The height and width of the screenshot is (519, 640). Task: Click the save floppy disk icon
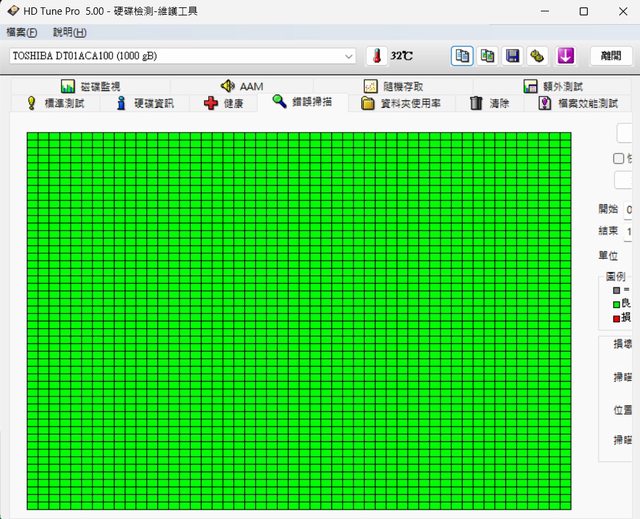tap(512, 56)
